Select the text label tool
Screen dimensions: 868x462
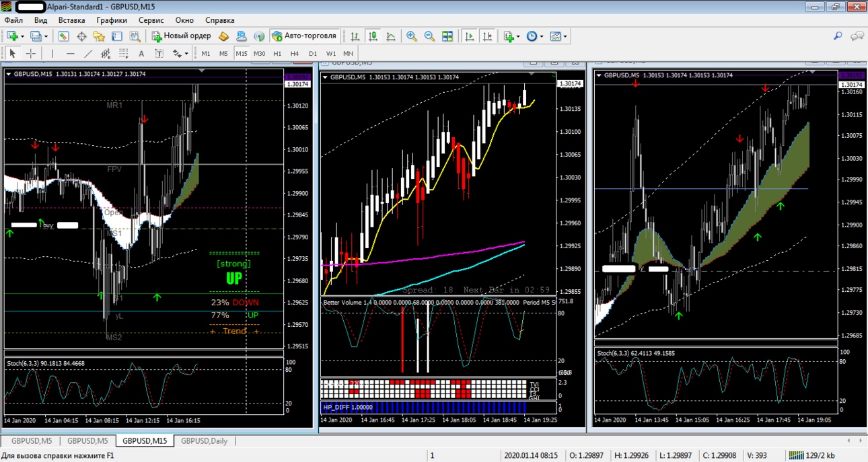(x=159, y=53)
